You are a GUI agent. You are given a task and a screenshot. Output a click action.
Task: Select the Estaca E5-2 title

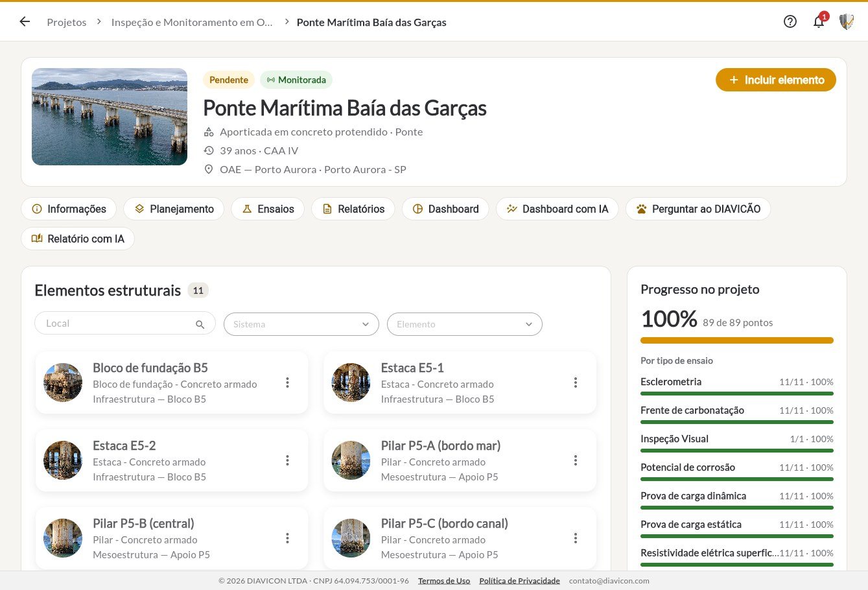coord(124,445)
